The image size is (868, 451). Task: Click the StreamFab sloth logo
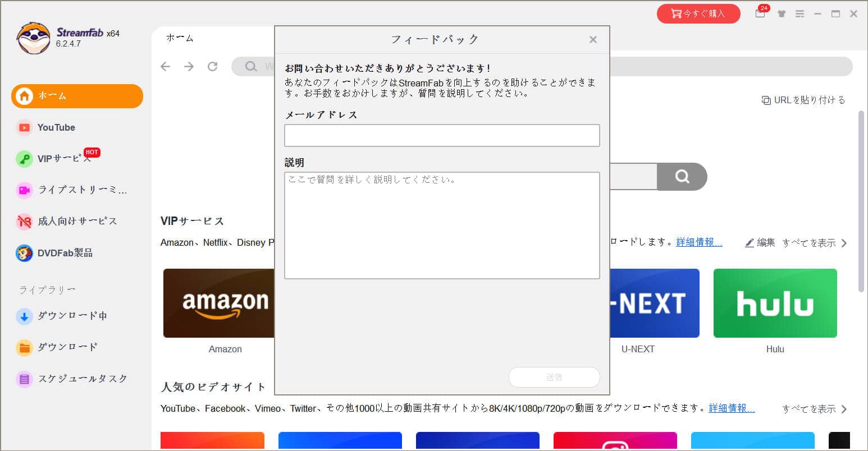click(34, 38)
